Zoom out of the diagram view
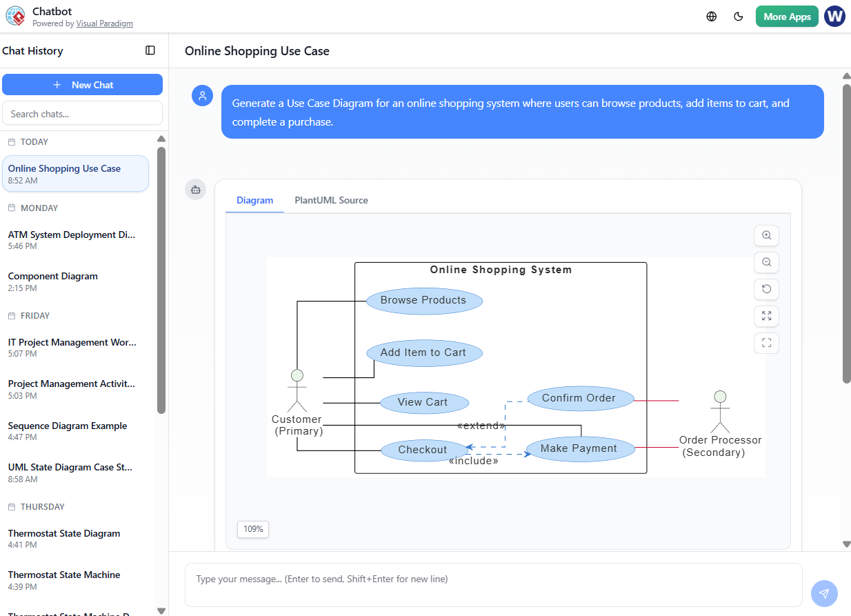The width and height of the screenshot is (851, 616). [x=766, y=262]
